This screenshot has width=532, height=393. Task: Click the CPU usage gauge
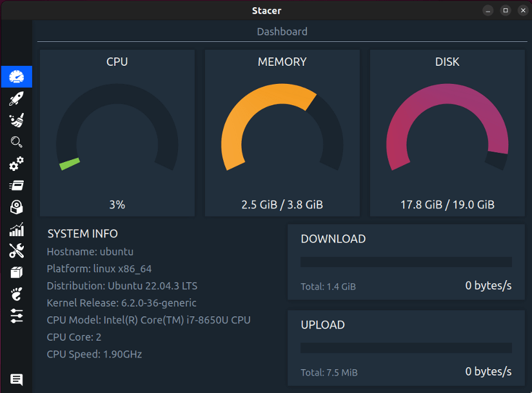117,127
